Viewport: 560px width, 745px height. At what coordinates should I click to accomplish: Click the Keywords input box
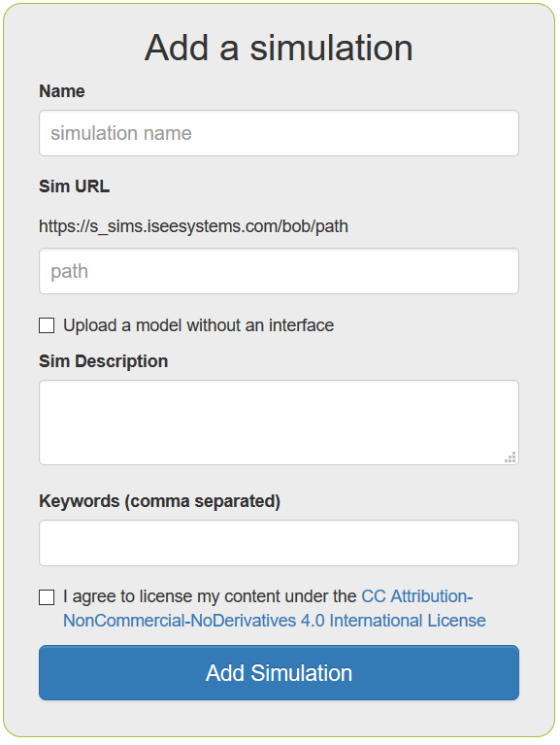[280, 543]
